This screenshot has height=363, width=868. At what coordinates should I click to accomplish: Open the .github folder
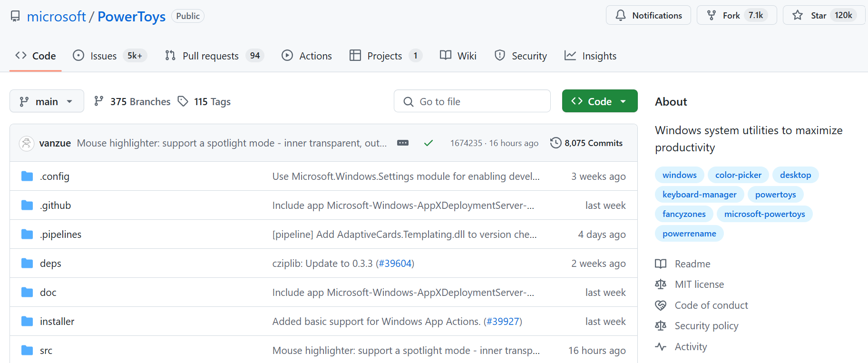(x=56, y=206)
